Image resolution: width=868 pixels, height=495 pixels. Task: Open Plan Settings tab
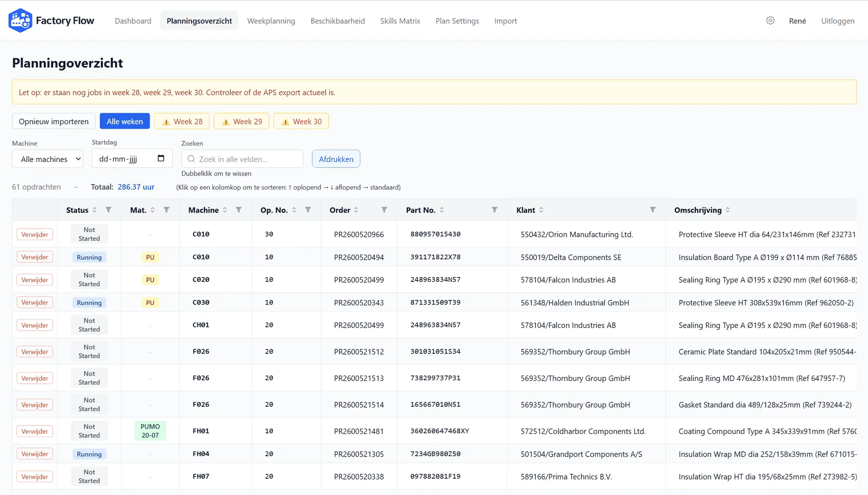457,21
